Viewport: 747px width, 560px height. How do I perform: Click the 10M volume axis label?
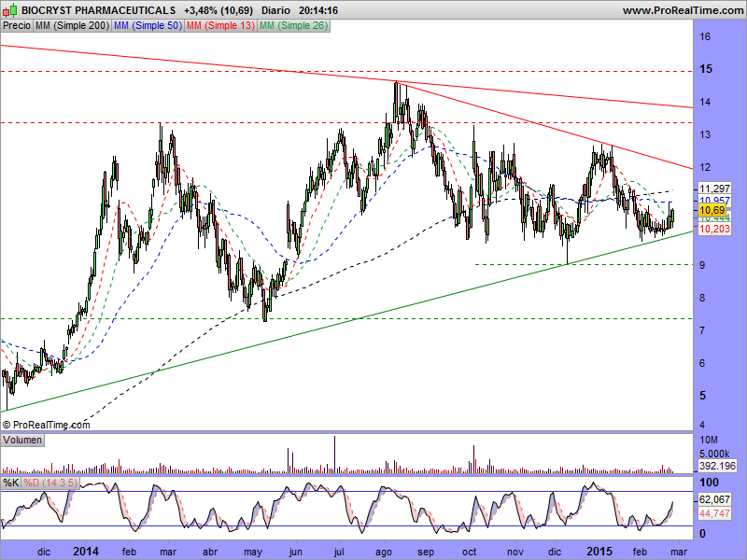[x=709, y=440]
